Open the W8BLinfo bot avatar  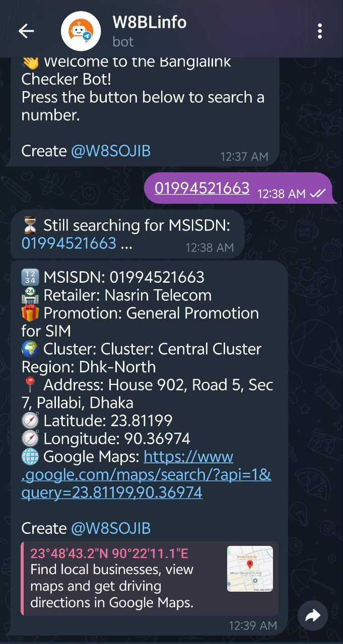point(81,31)
